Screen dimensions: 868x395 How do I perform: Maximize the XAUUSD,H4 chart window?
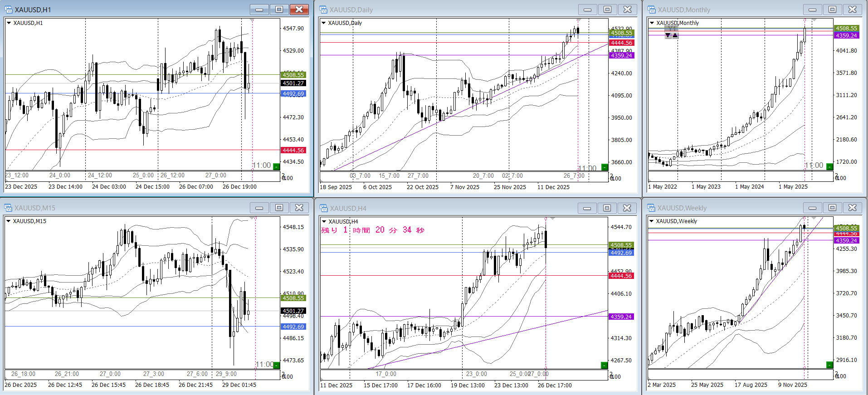(x=607, y=208)
